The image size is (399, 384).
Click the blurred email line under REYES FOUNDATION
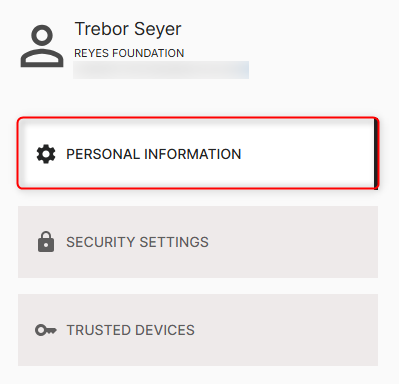[161, 70]
